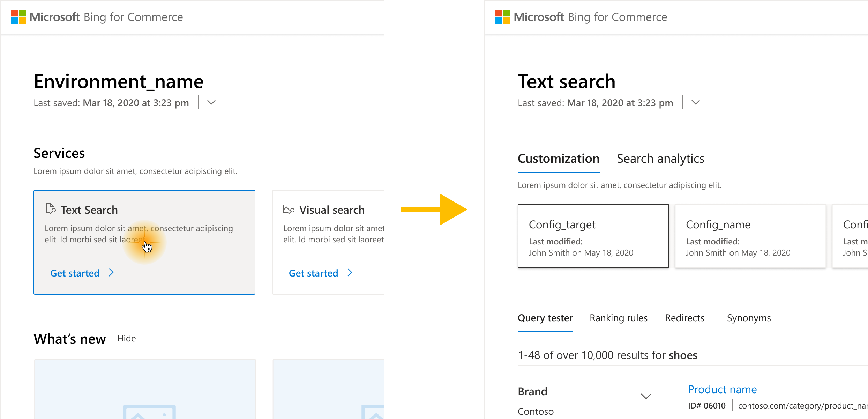Click Microsoft Bing for Commerce title in left panel
Screen dimensions: 868x419
pyautogui.click(x=106, y=17)
